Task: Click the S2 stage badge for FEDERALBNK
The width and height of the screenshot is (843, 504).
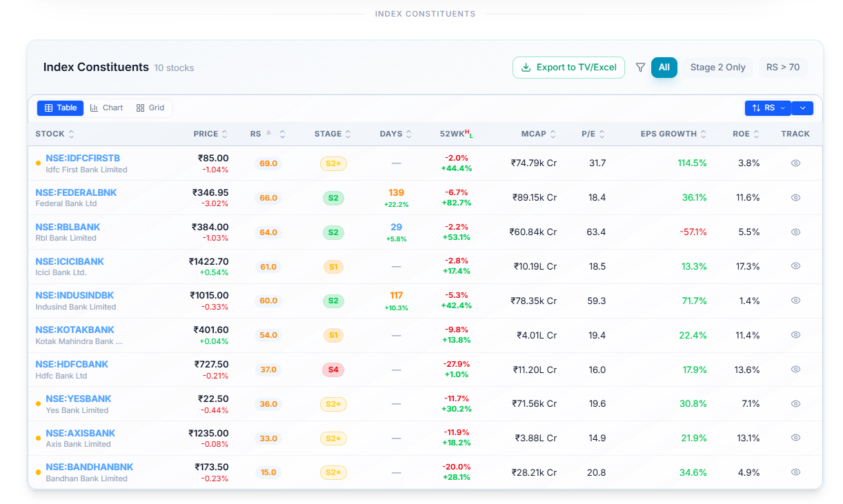Action: click(x=333, y=198)
